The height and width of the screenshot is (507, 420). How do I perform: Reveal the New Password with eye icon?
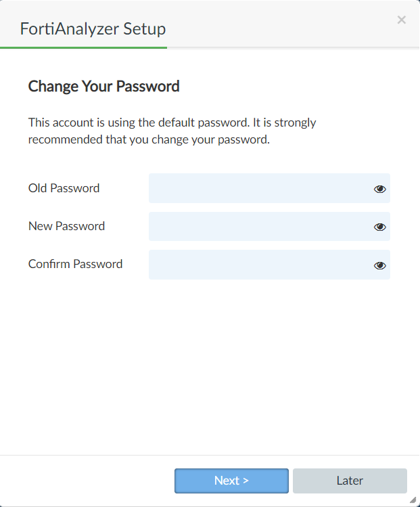click(x=380, y=227)
